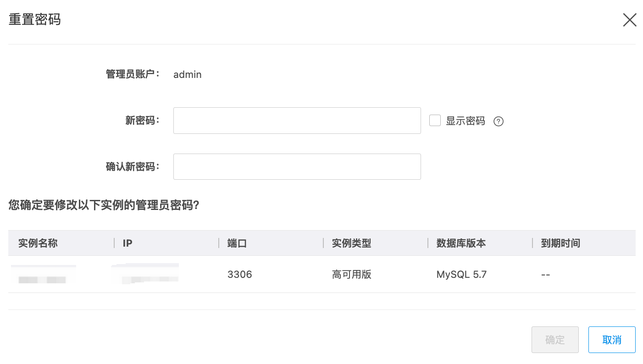
Task: Click the admin account name text
Action: tap(187, 74)
